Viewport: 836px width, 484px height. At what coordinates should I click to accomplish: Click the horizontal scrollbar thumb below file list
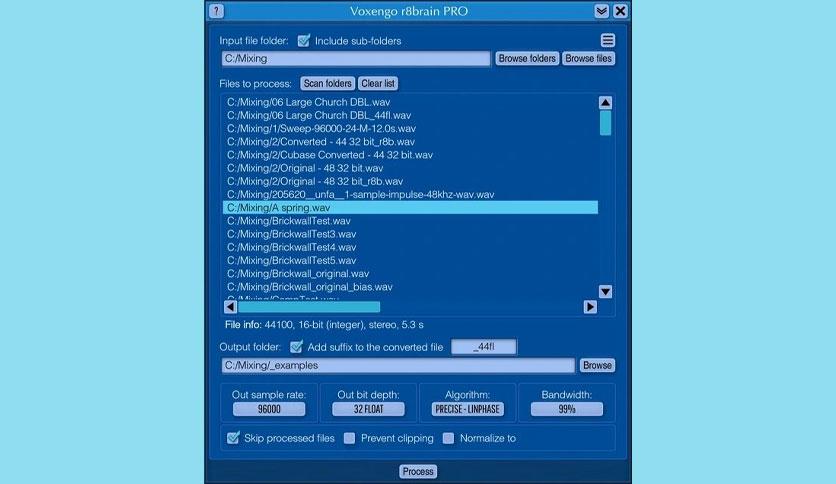[309, 306]
